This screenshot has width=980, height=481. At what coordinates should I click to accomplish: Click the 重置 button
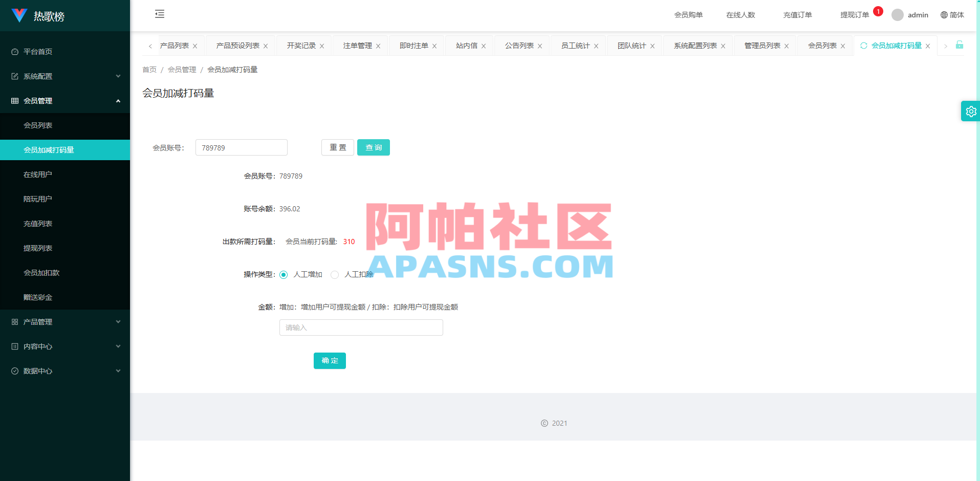click(338, 147)
